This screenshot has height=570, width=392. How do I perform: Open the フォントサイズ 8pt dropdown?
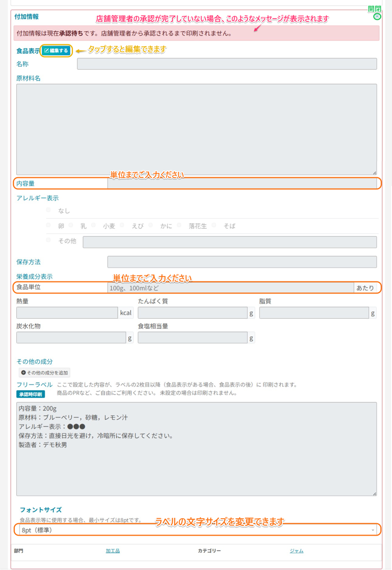point(198,530)
